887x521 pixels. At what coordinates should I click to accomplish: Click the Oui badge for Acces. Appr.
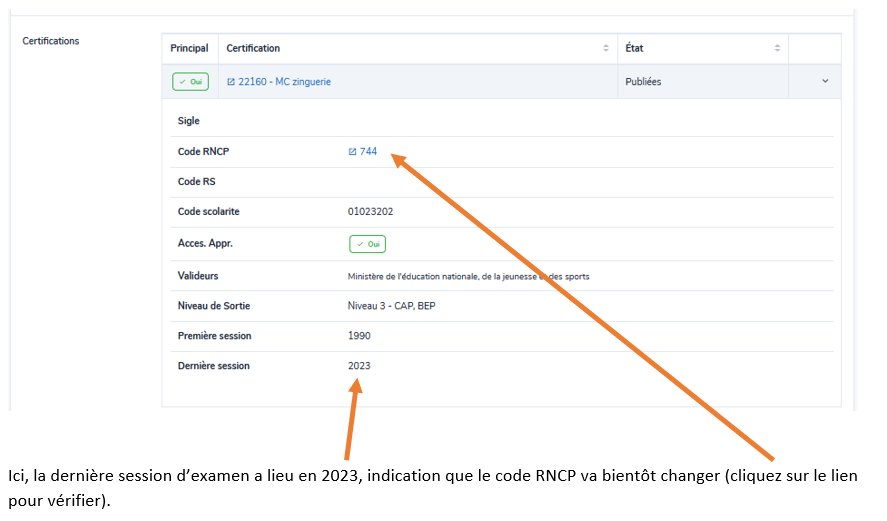(x=367, y=244)
